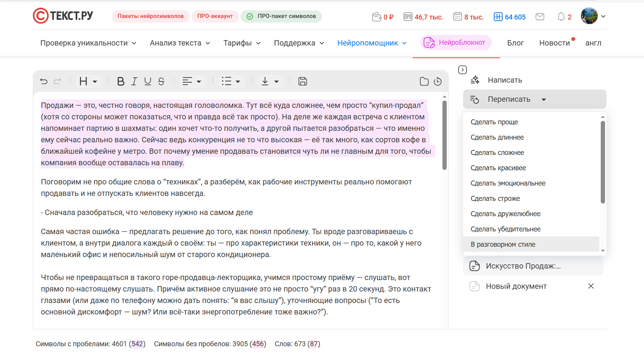Image resolution: width=644 pixels, height=355 pixels.
Task: Choose 'В разговорном стиле' option
Action: 503,244
